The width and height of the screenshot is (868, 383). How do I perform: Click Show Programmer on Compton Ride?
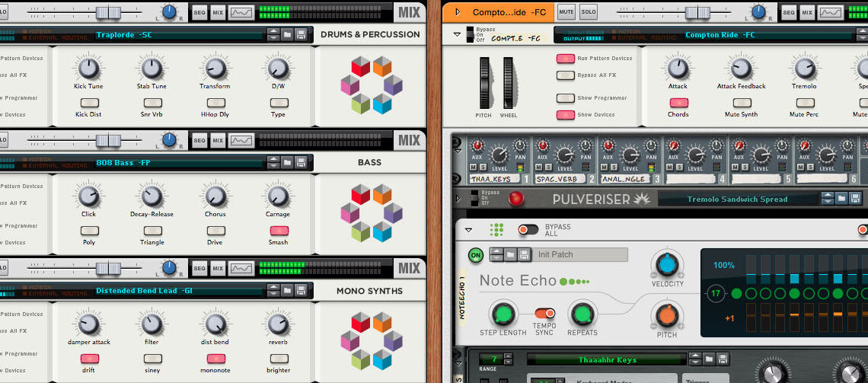coord(565,98)
